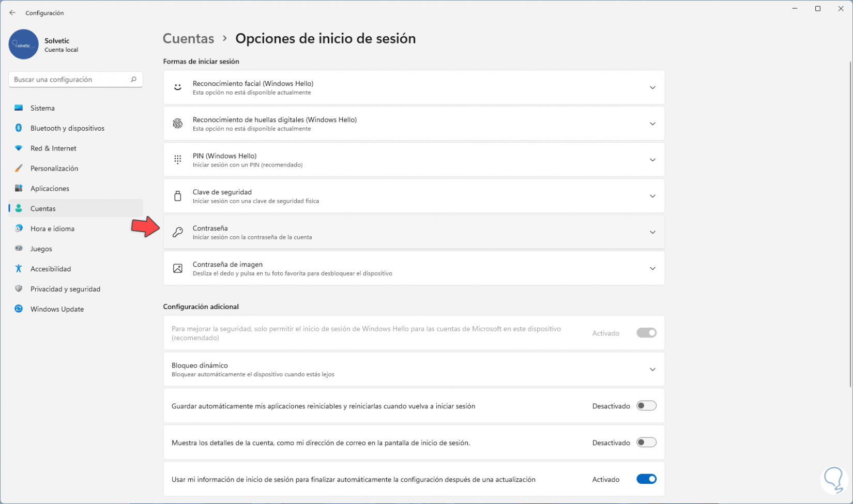Select Personalización in sidebar
Viewport: 853px width, 504px height.
[x=76, y=169]
